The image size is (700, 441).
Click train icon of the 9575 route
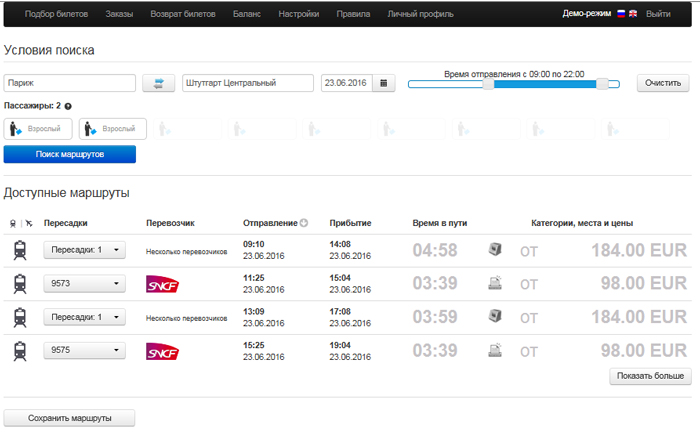20,351
